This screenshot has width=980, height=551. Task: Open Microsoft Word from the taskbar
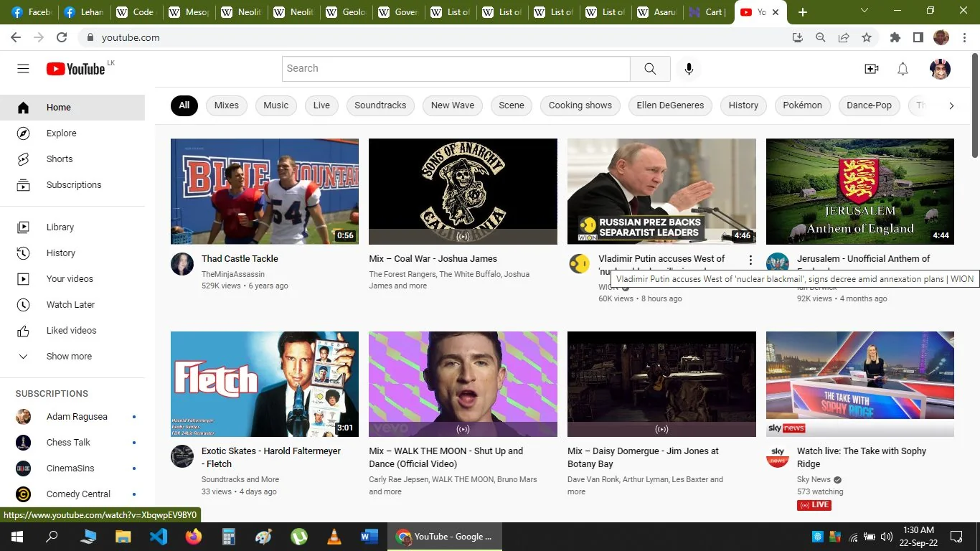coord(369,537)
